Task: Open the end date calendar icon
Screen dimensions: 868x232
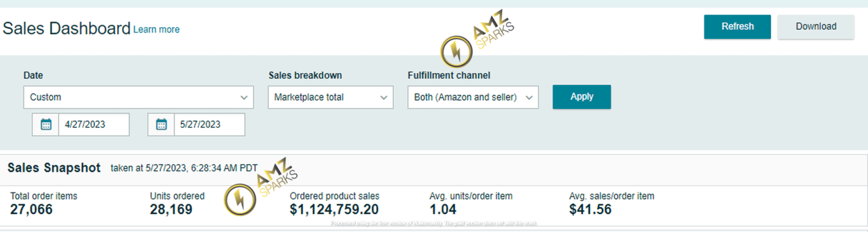Action: [x=161, y=124]
